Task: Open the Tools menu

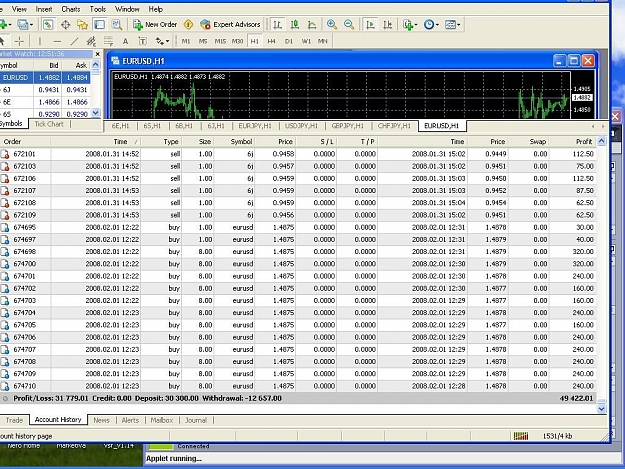Action: tap(98, 9)
